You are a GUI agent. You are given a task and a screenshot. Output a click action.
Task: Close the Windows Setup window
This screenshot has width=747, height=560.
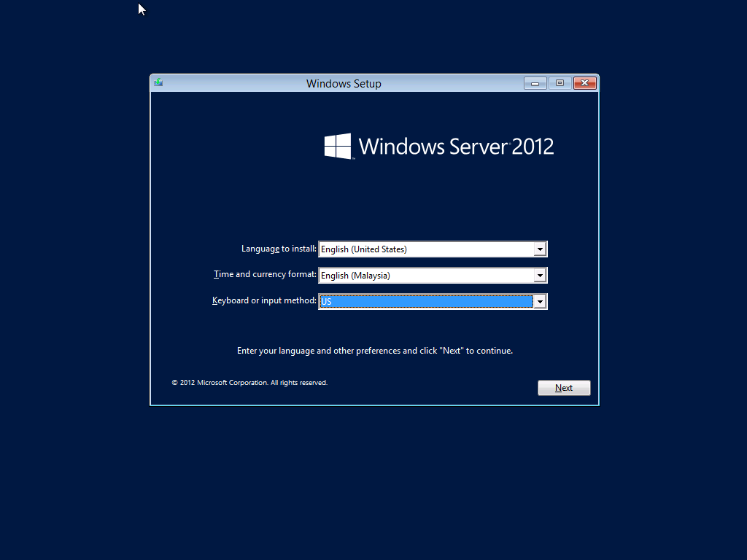pyautogui.click(x=584, y=83)
